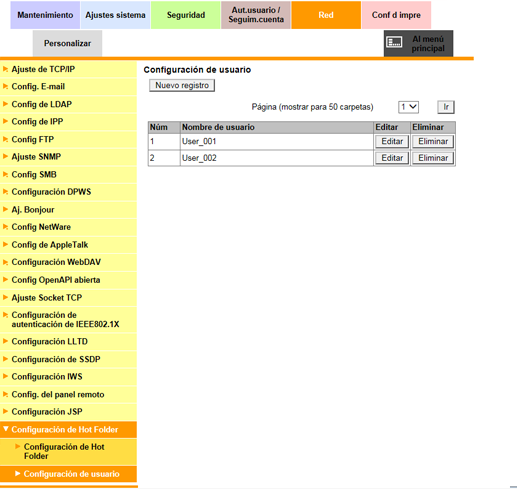This screenshot has width=517, height=489.
Task: Delete User_002 with Eliminar button
Action: coord(433,158)
